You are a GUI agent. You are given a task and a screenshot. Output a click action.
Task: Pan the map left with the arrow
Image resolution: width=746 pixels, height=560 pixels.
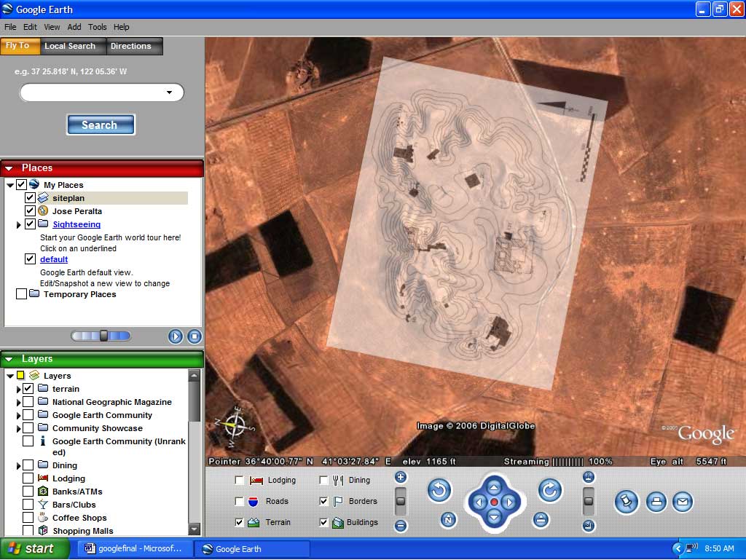click(x=479, y=502)
